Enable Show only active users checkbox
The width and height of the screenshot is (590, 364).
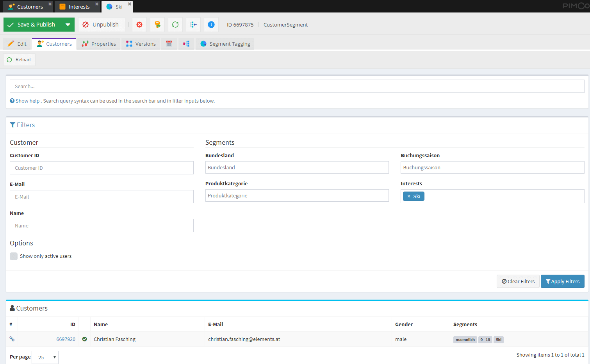(14, 256)
